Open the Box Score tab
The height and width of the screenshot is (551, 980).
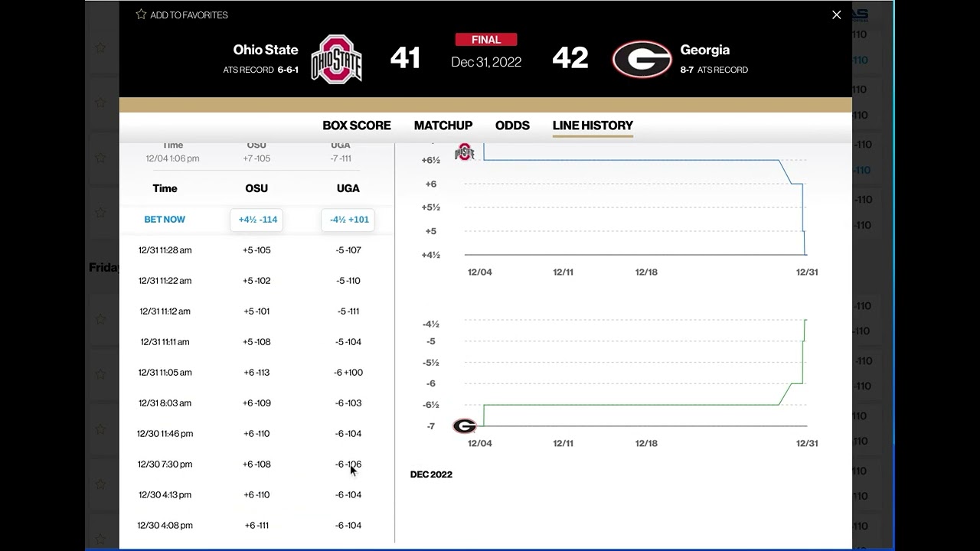357,126
